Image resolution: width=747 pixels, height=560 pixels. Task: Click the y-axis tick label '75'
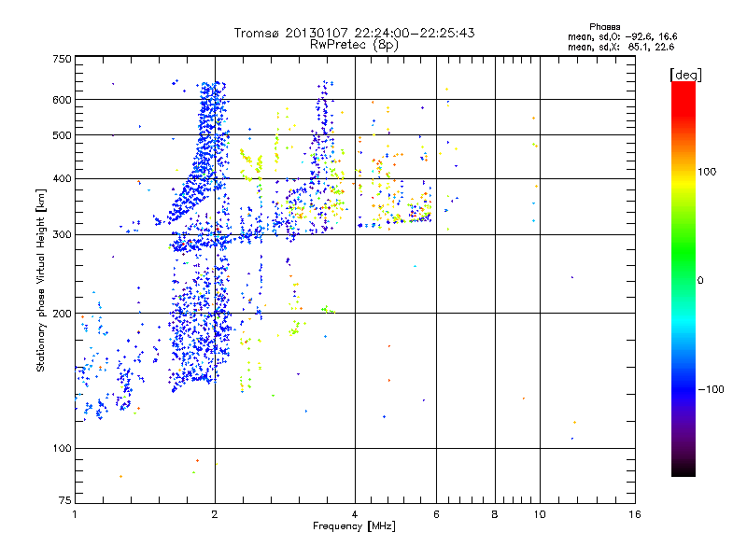65,500
